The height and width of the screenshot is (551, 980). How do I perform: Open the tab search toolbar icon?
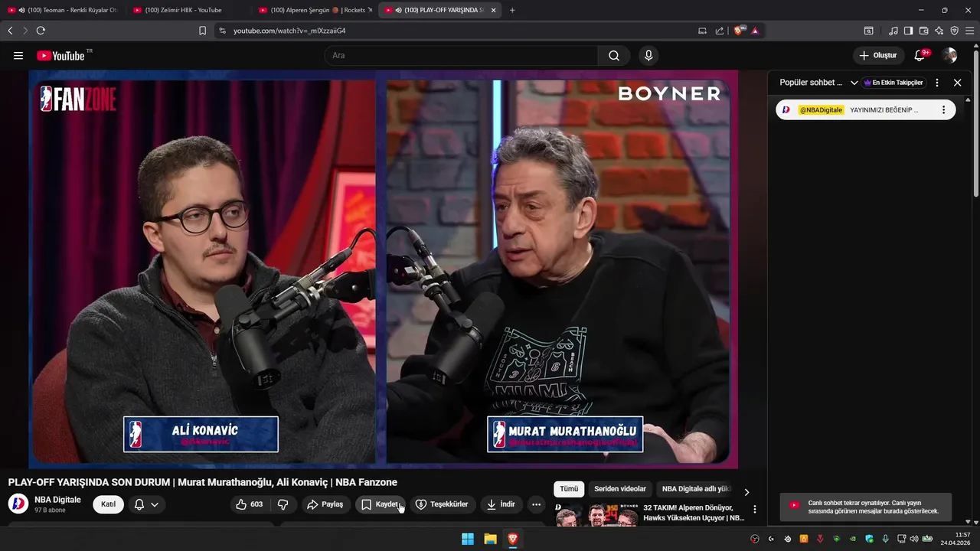pos(868,31)
